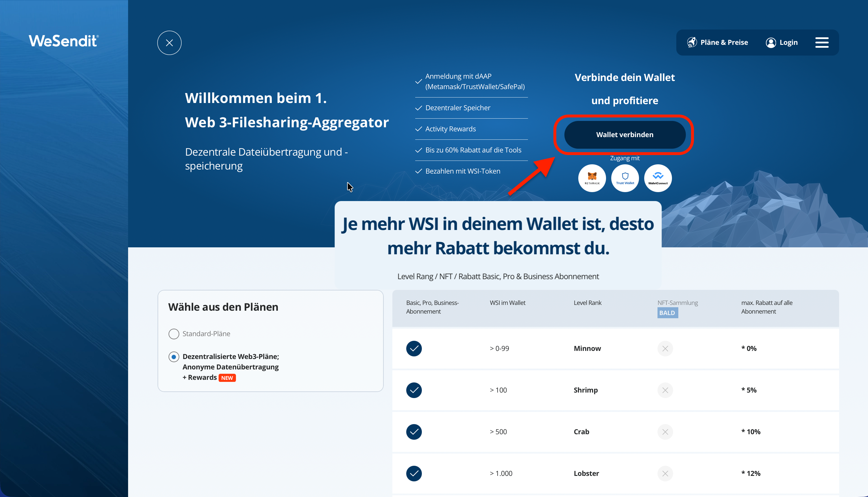Click the MetaMask wallet icon
The width and height of the screenshot is (868, 497).
[x=592, y=178]
